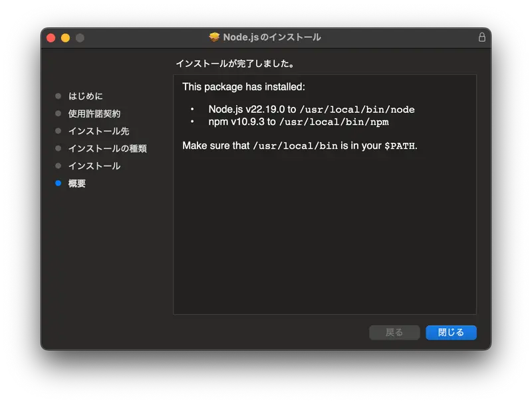Click the path /usr/local/bin/node
The width and height of the screenshot is (532, 404).
coord(357,110)
